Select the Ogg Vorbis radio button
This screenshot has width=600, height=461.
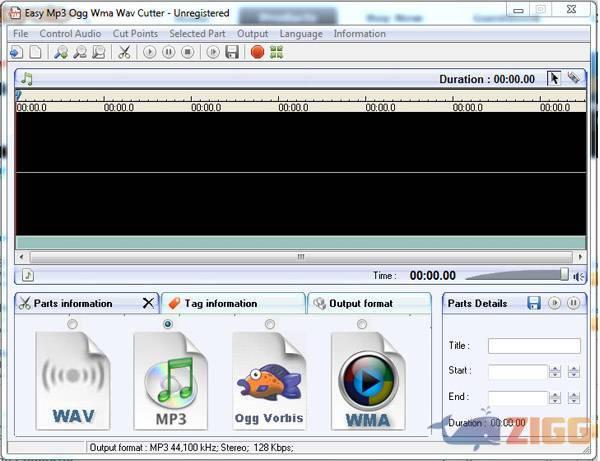pyautogui.click(x=270, y=324)
